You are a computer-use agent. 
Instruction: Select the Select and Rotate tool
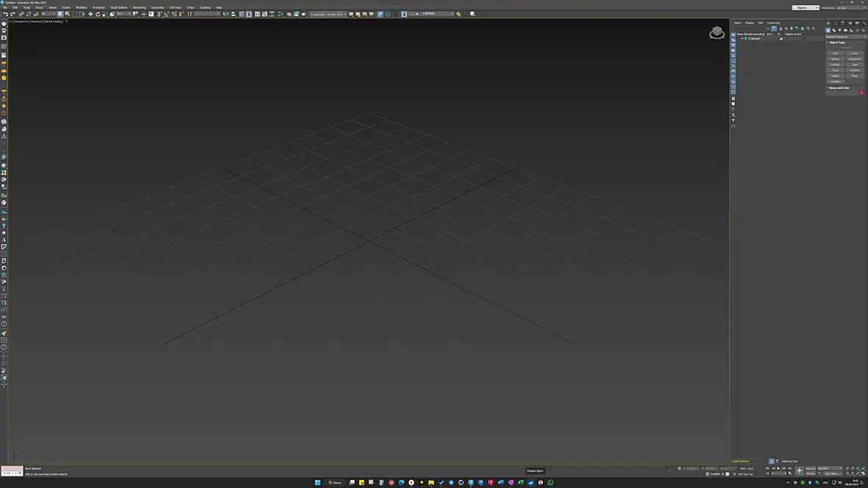97,14
